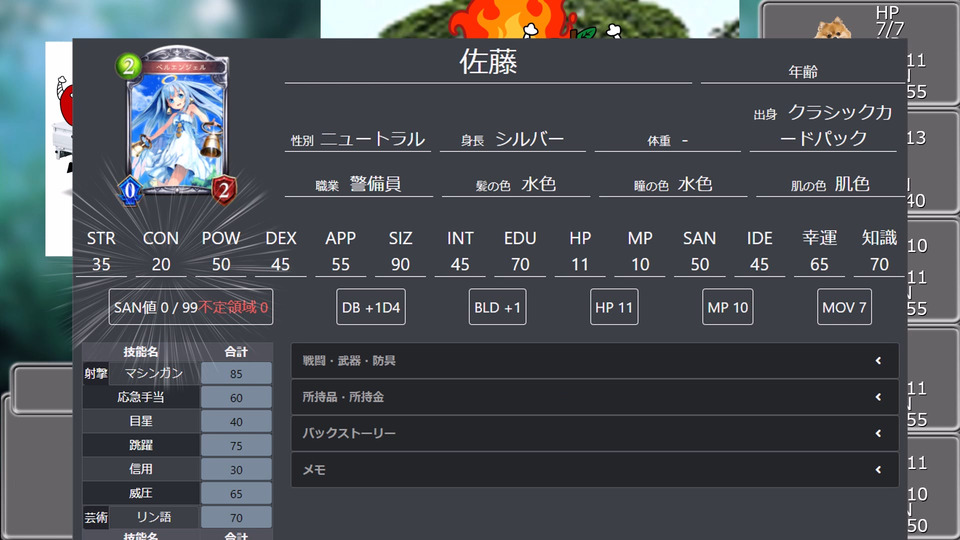Expand the バックストーリー section
This screenshot has height=540, width=960.
[x=594, y=433]
